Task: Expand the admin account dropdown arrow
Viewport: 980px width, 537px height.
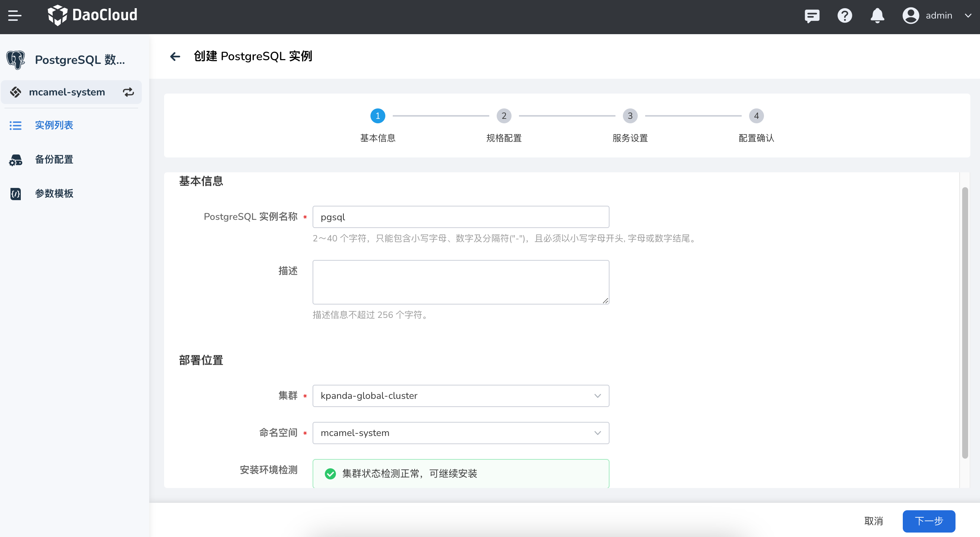Action: click(968, 16)
